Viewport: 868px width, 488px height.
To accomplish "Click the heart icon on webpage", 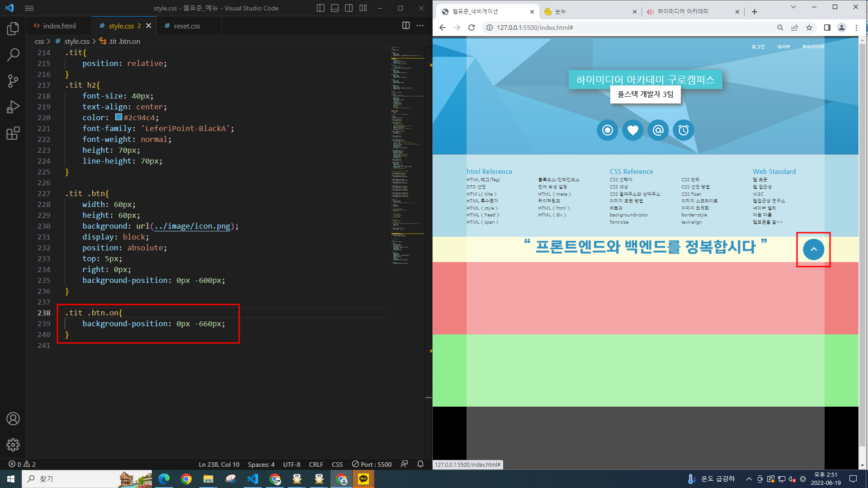I will click(632, 131).
